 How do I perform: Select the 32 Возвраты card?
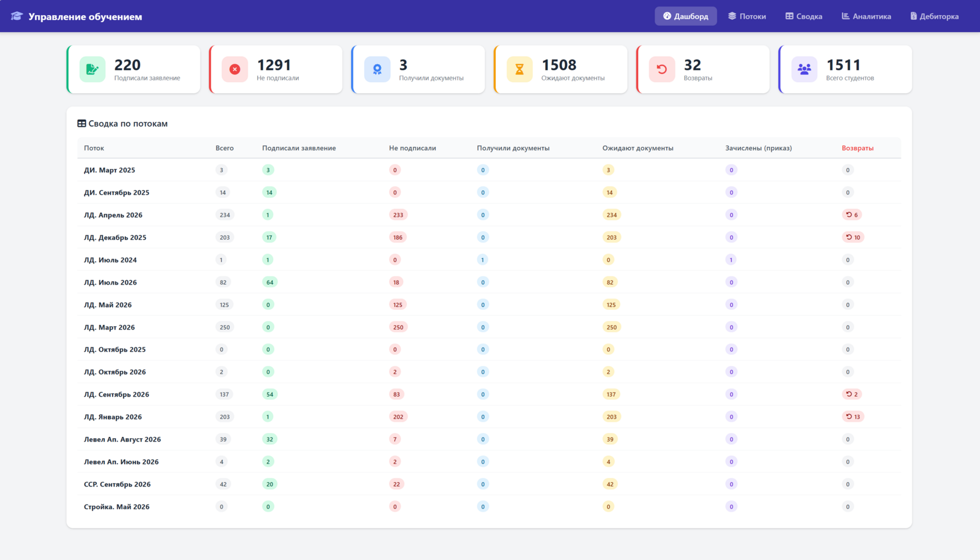point(703,69)
